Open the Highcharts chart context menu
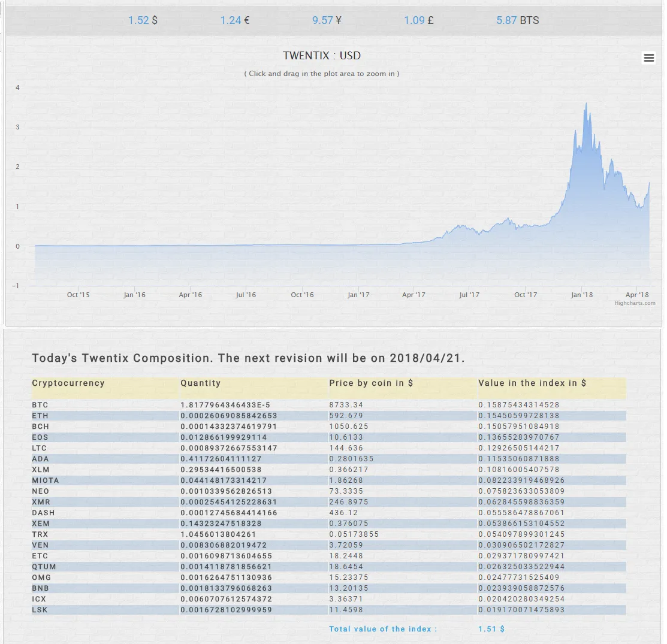Viewport: 667px width, 644px height. coord(648,58)
